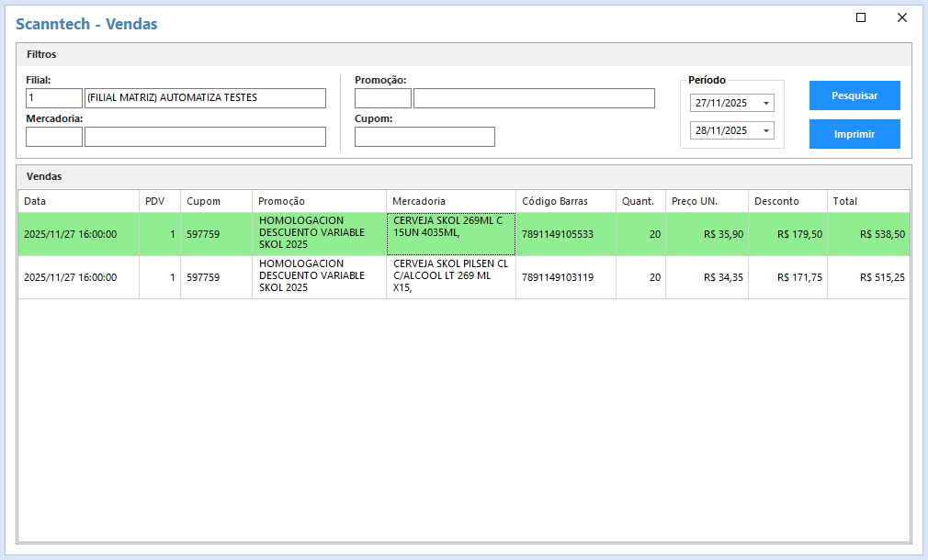Viewport: 928px width, 560px height.
Task: Click the Filial code input field
Action: click(x=54, y=98)
